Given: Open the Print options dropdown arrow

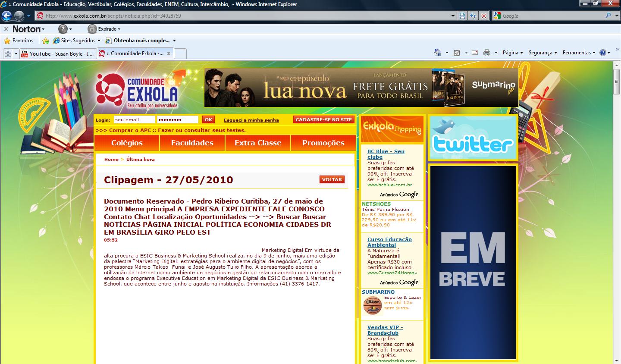Looking at the screenshot, I should (x=496, y=53).
